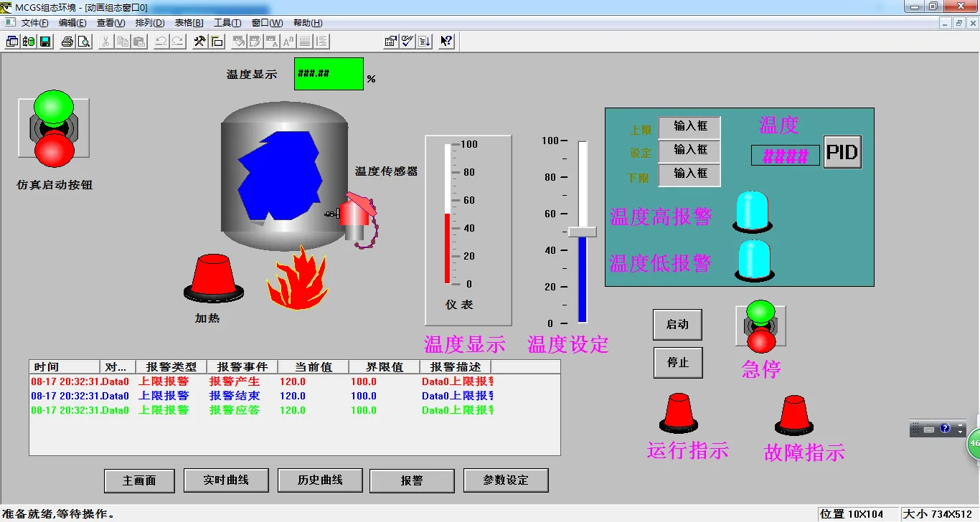Click the green ###.## temperature display field
Screen dimensions: 980x522
pos(329,74)
